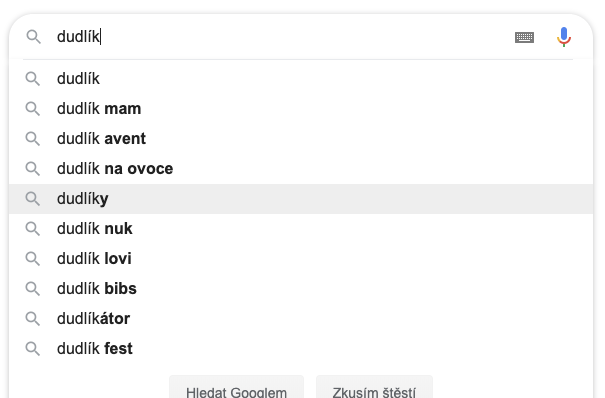
Task: Select the first suggestion 'dudlík'
Action: tap(301, 79)
